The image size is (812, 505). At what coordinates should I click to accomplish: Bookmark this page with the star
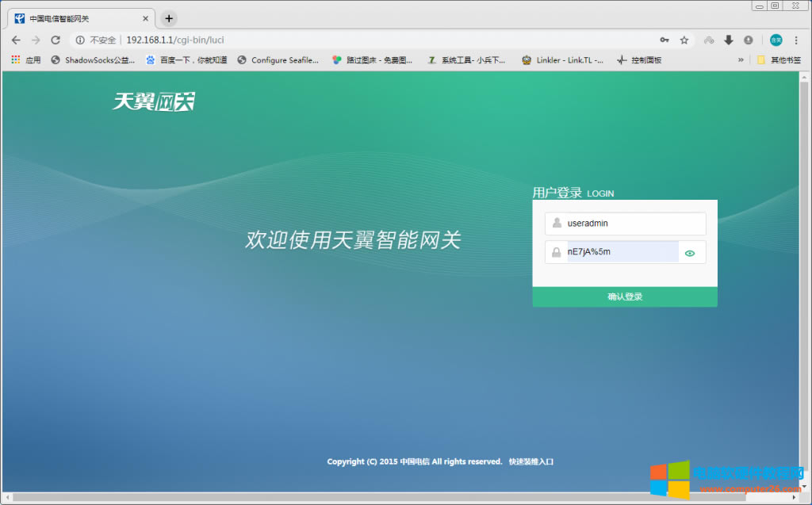pyautogui.click(x=684, y=40)
